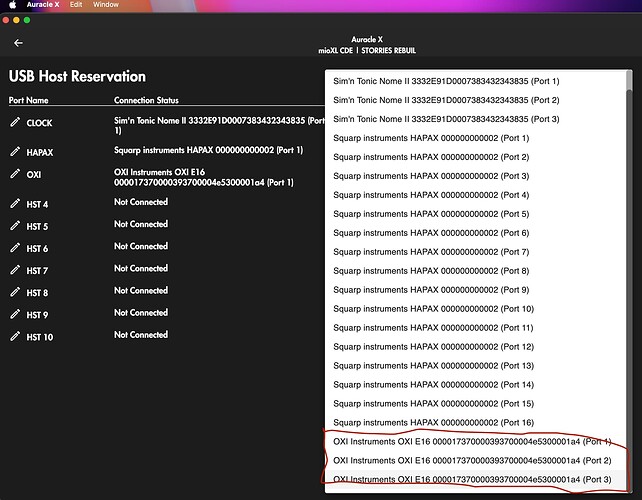Click the Connection Status column header
Image resolution: width=642 pixels, height=500 pixels.
click(x=146, y=100)
